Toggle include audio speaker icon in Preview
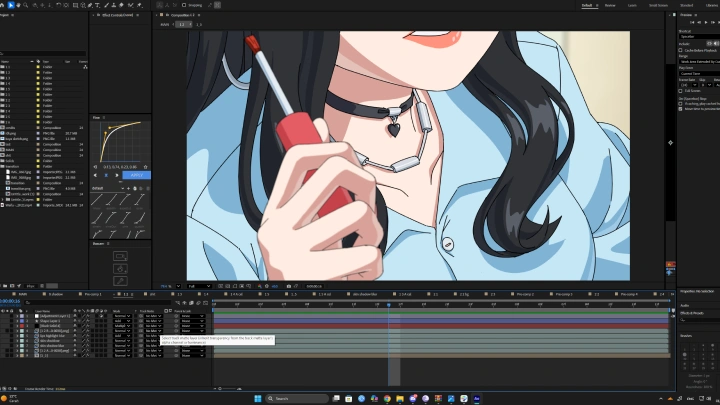The width and height of the screenshot is (720, 405). [716, 44]
